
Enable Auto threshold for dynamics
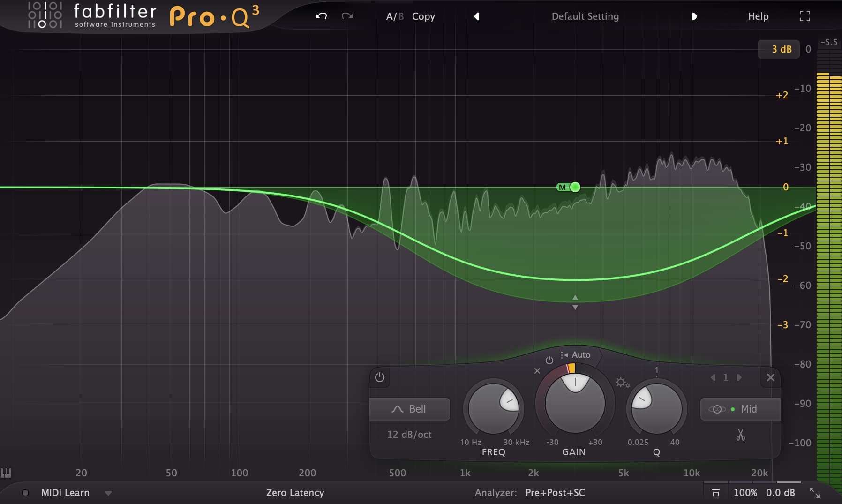coord(576,355)
